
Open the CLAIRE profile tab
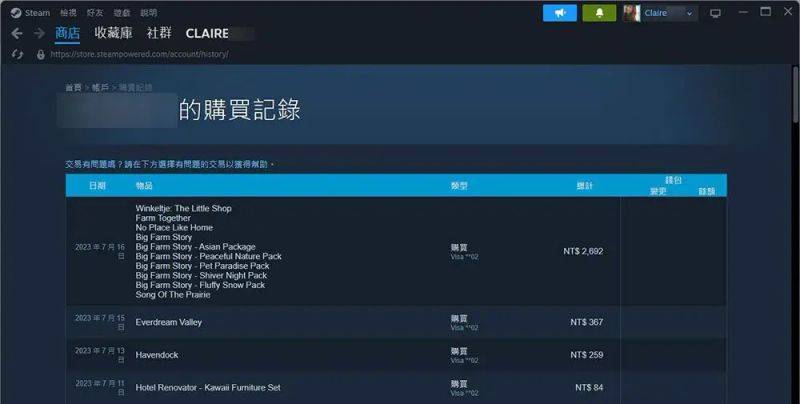coord(207,34)
